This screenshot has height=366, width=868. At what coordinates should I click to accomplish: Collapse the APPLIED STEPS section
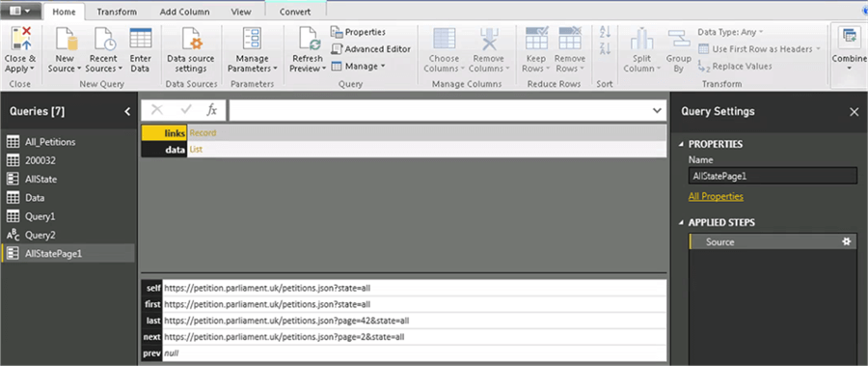682,222
